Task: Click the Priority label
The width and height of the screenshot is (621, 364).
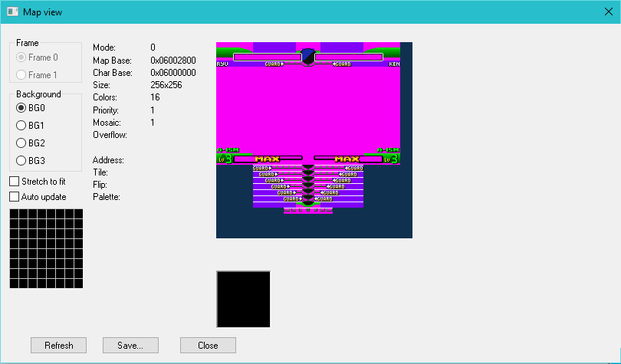Action: pyautogui.click(x=106, y=110)
